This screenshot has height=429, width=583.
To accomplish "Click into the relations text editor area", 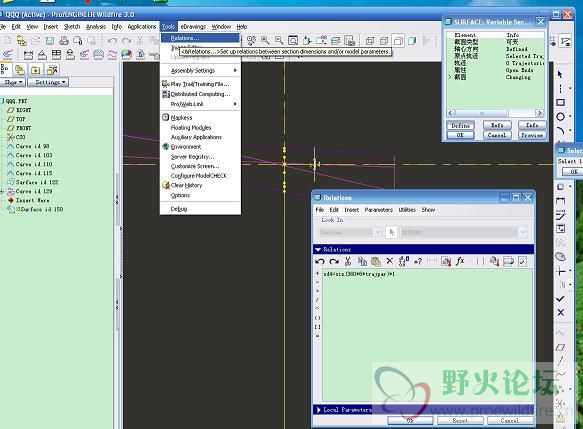I will pyautogui.click(x=427, y=336).
